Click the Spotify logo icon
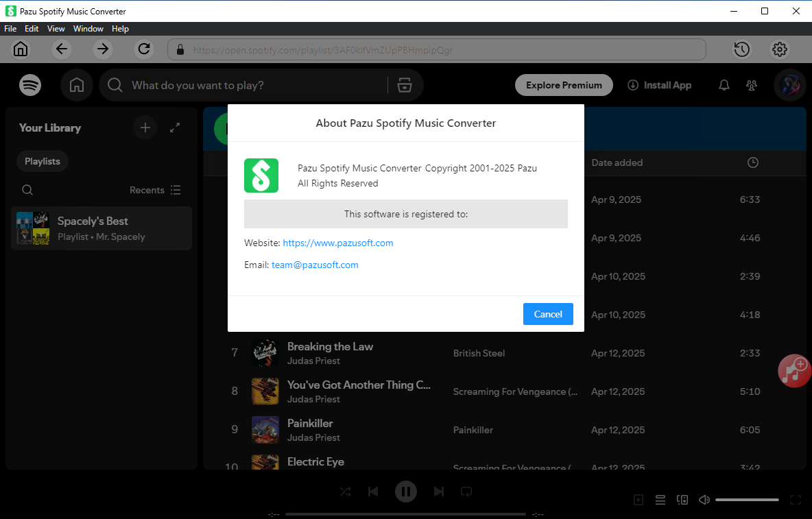 point(30,85)
